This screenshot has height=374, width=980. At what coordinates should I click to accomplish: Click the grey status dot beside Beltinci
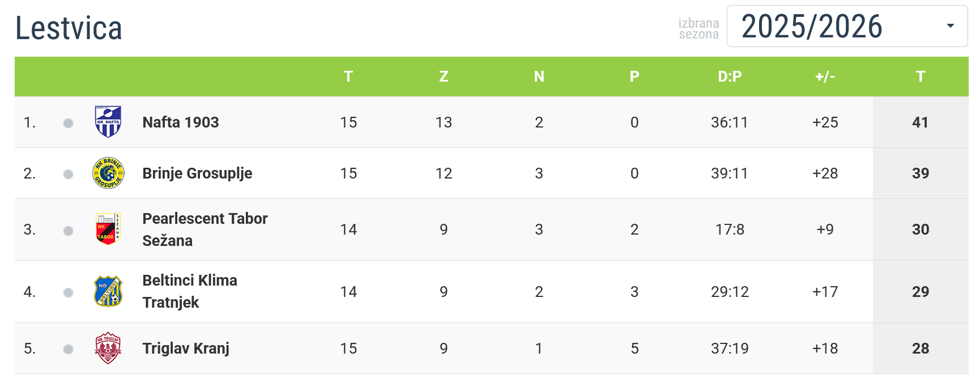coord(69,292)
